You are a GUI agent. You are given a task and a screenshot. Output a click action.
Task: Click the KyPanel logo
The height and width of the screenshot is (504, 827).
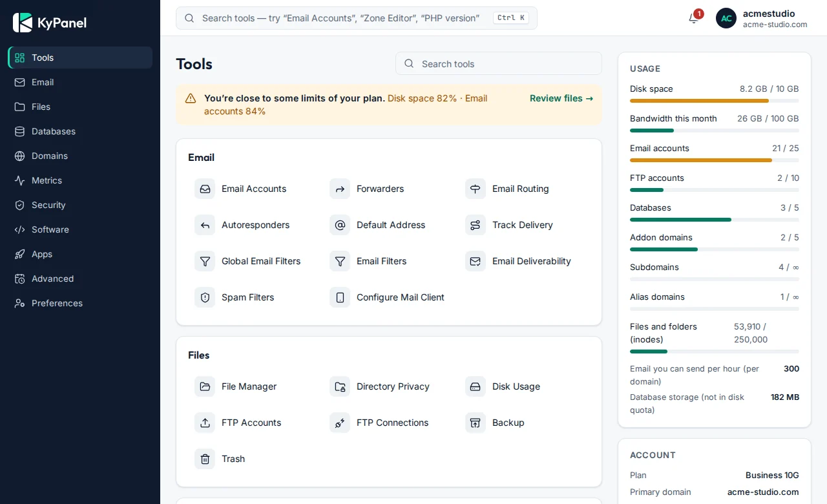[50, 23]
